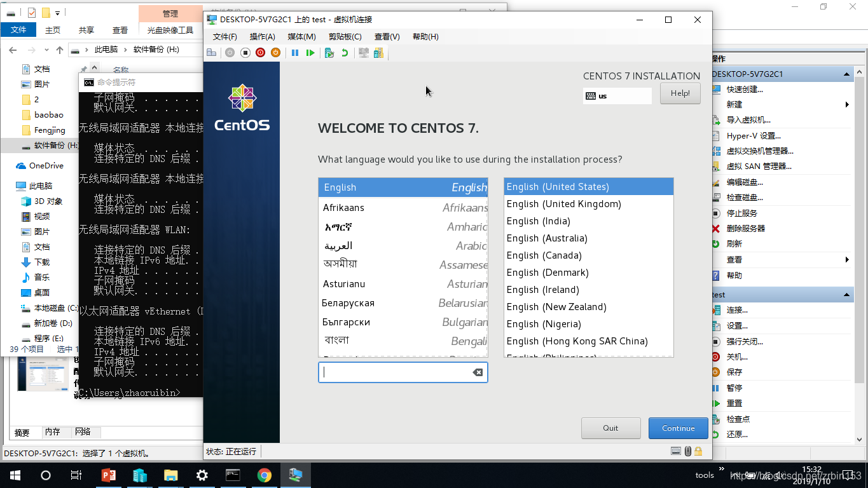Open the 媒体(M) menu
868x488 pixels.
(x=301, y=37)
